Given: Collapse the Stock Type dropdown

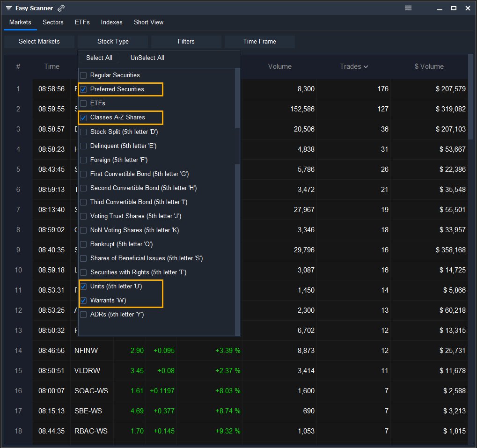Looking at the screenshot, I should pos(112,41).
